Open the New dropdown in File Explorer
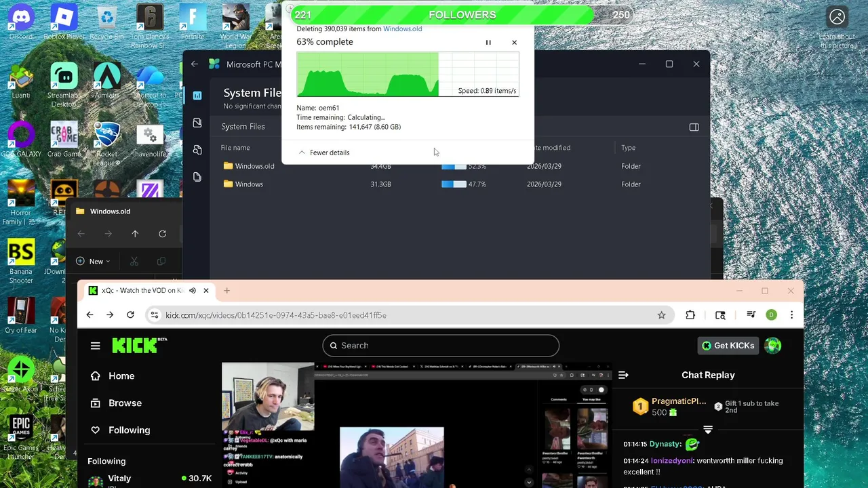Image resolution: width=868 pixels, height=488 pixels. click(x=94, y=261)
